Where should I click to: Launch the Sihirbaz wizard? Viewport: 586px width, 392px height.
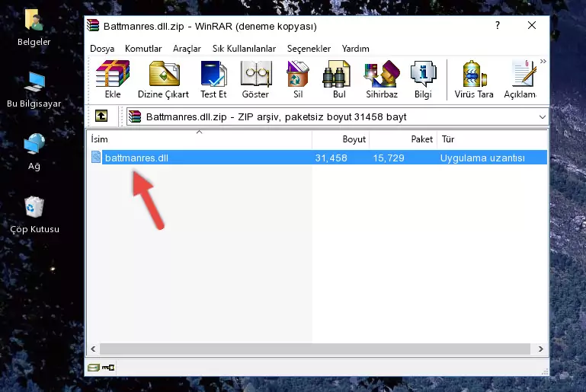coord(382,79)
